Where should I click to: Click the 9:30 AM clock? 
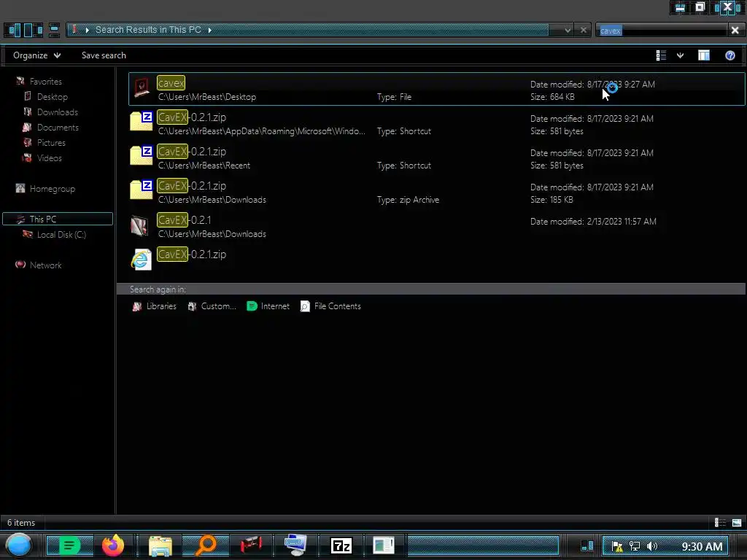(702, 546)
